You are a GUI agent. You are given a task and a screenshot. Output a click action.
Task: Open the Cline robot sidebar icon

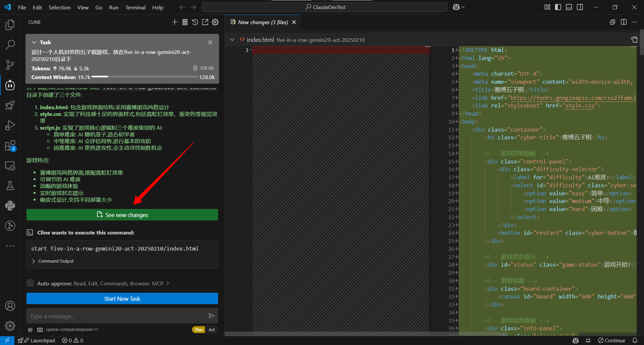[x=10, y=85]
